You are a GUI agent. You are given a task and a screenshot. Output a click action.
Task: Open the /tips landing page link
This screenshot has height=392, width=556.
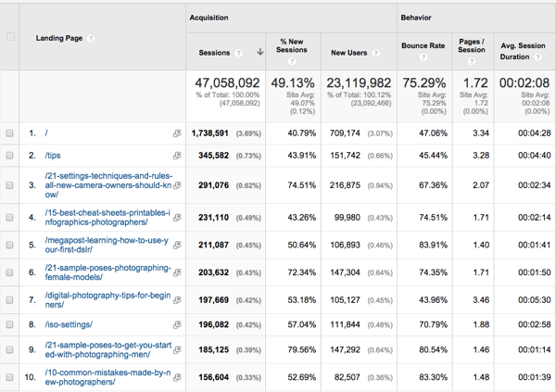(x=53, y=156)
